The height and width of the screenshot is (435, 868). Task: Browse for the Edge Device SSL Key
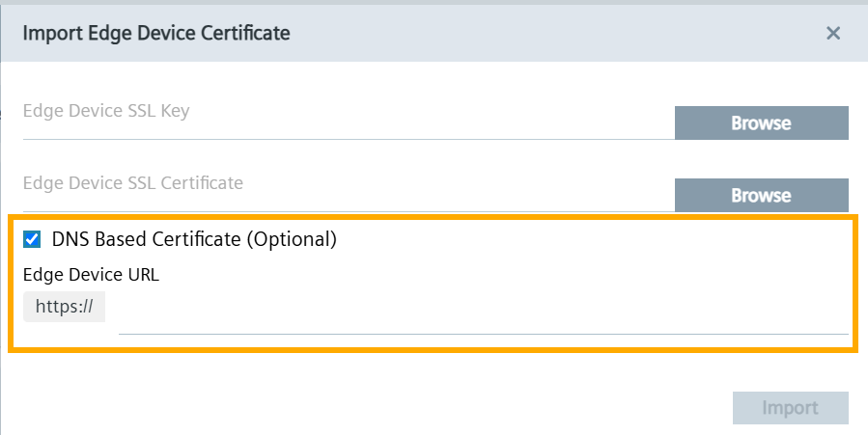[x=761, y=123]
